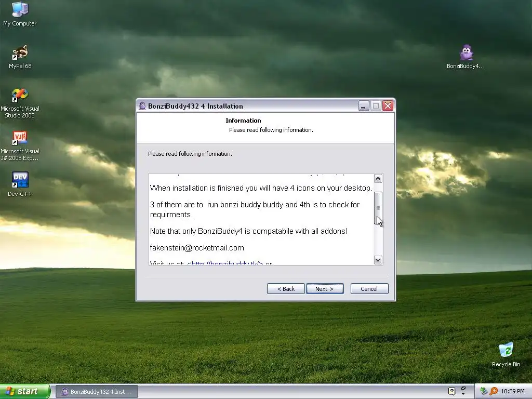Click the information scrollbar thumb
The height and width of the screenshot is (399, 532).
[x=378, y=208]
